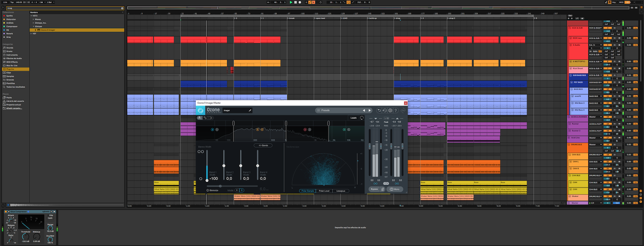
Task: Select the Instruments category icon
Action: 4,55
